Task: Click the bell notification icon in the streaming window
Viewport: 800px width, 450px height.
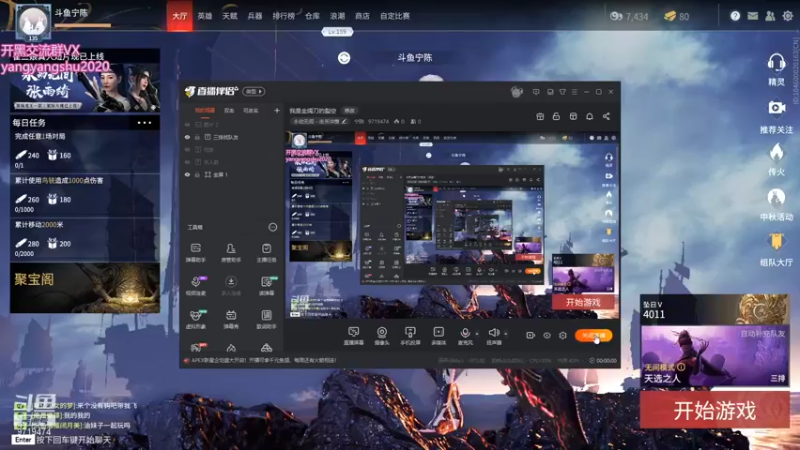Action: 589,116
